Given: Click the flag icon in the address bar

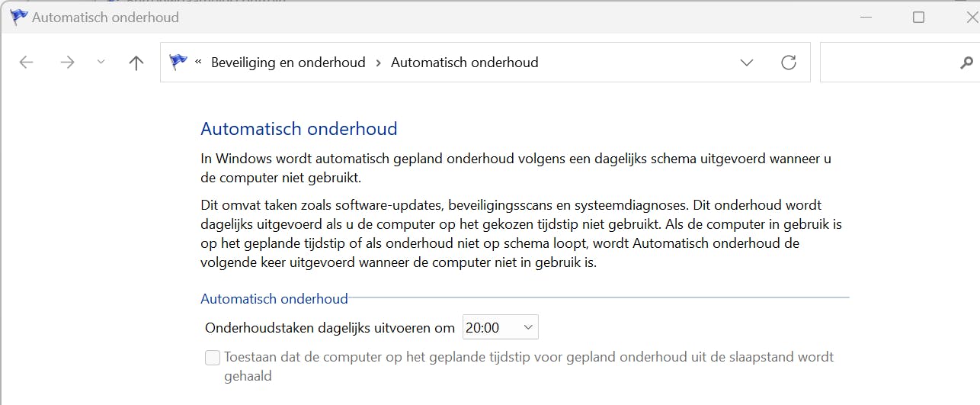Looking at the screenshot, I should 178,63.
